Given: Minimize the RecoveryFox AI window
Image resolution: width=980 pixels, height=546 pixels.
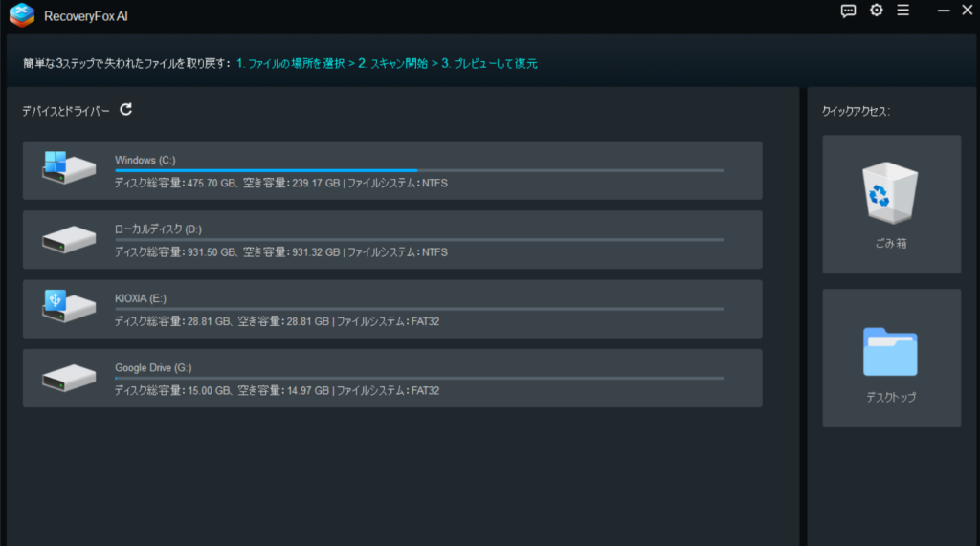Looking at the screenshot, I should tap(944, 11).
